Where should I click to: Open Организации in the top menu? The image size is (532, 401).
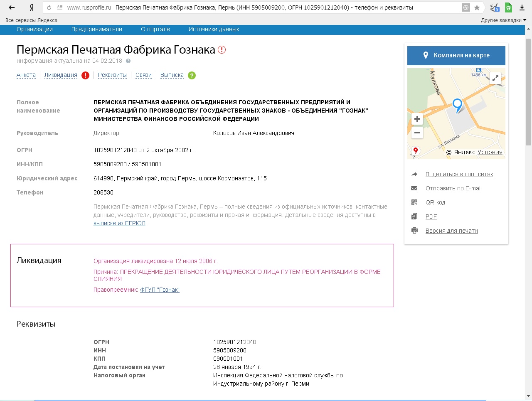coord(34,29)
